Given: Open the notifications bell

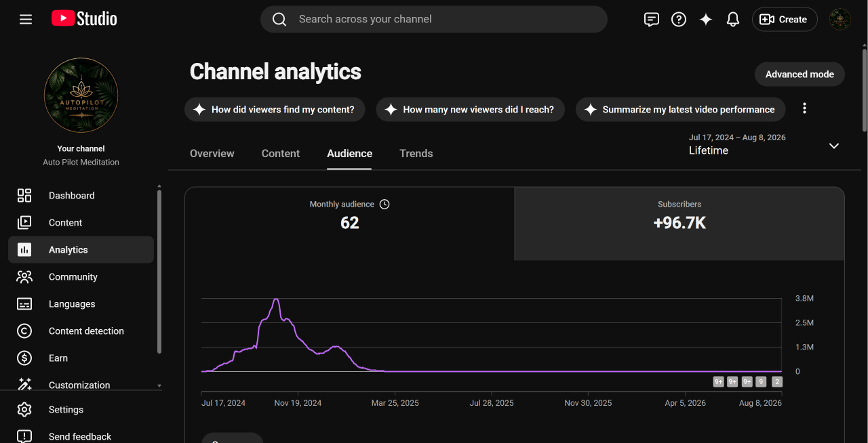Looking at the screenshot, I should 733,20.
